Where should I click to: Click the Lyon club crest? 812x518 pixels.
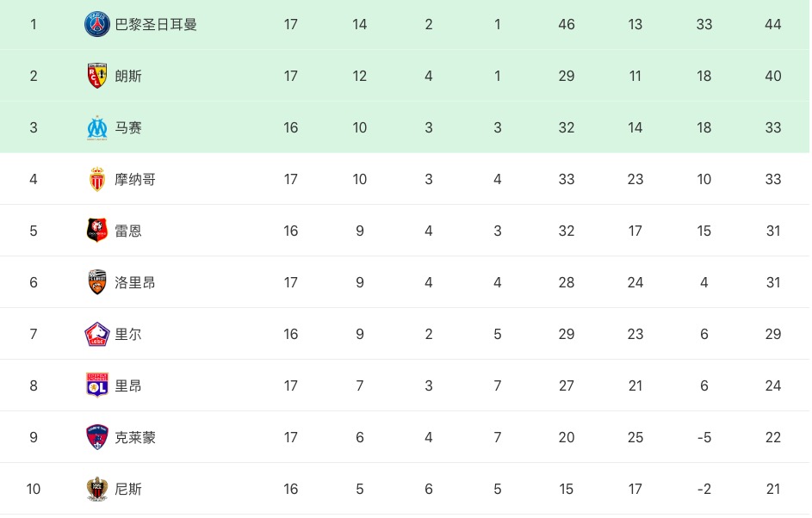97,385
